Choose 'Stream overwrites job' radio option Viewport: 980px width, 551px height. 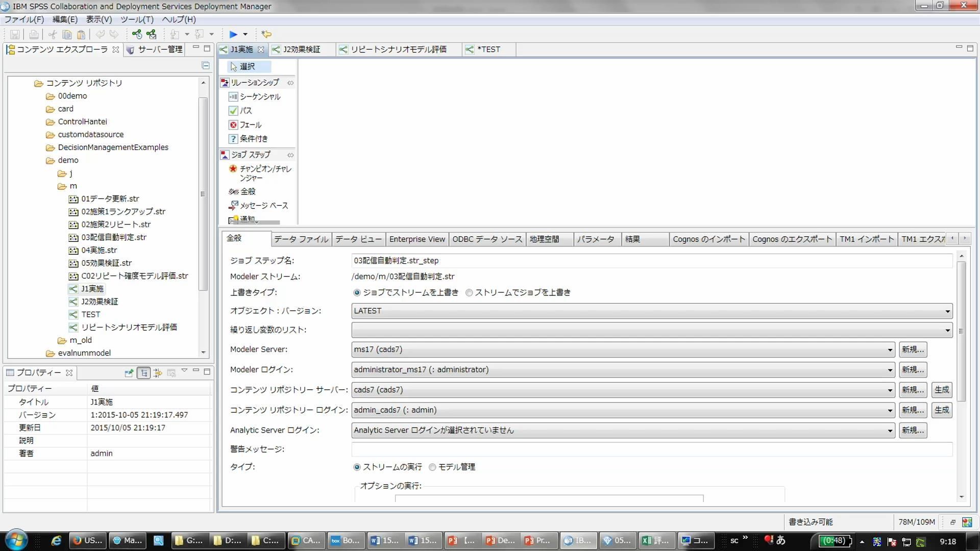(469, 293)
